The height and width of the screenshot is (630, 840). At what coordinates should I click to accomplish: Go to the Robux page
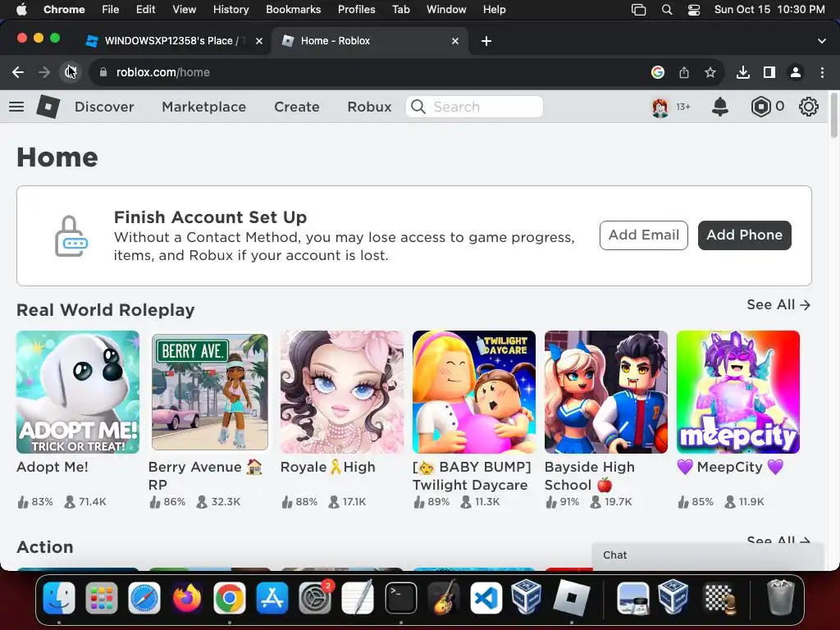369,107
